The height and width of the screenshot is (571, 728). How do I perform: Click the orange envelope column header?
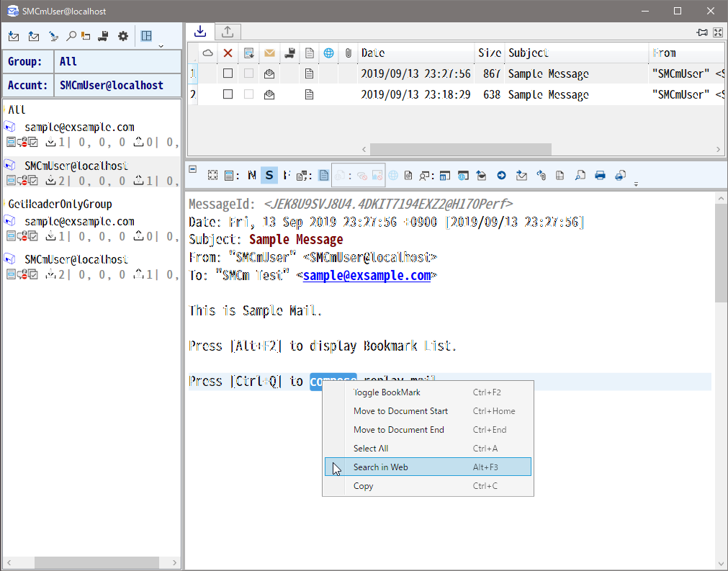(x=269, y=53)
